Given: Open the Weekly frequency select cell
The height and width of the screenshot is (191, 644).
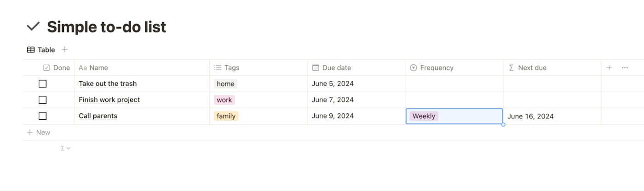Looking at the screenshot, I should click(x=454, y=116).
